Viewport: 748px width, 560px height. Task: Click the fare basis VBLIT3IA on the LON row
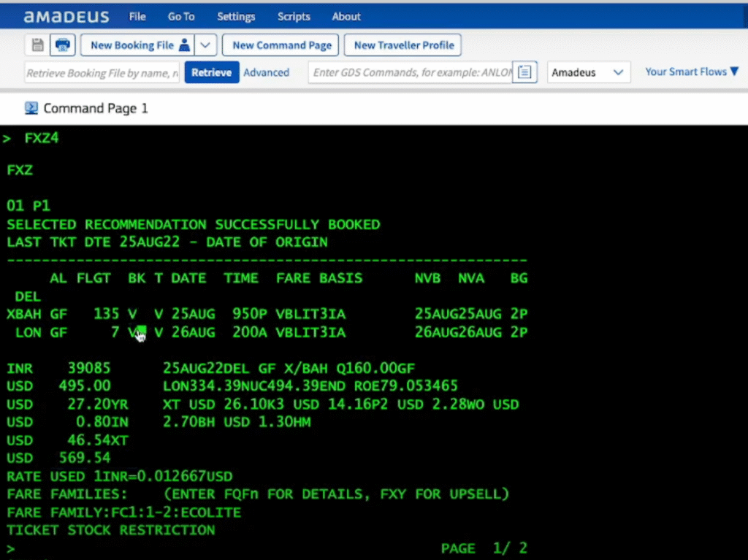[x=310, y=332]
